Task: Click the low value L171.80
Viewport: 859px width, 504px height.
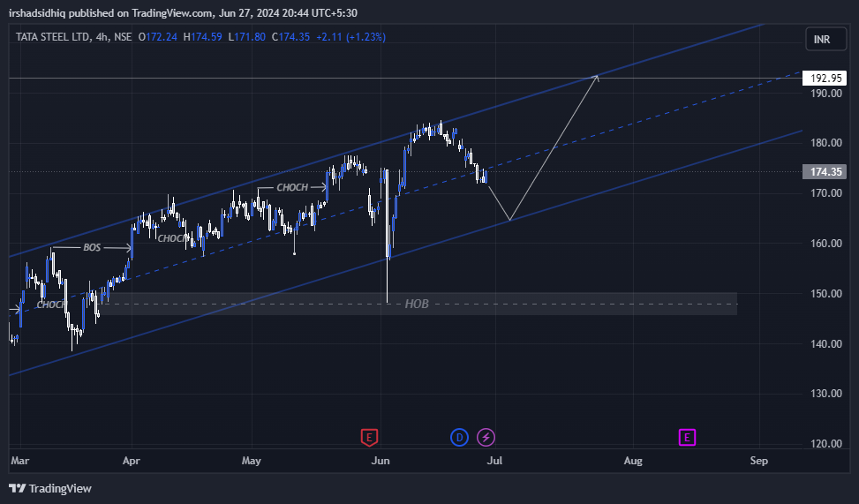Action: 247,37
